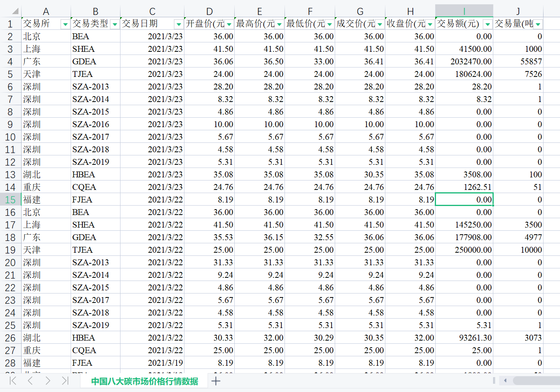Expand the 交易日期 filter arrow
This screenshot has height=392, width=560.
[179, 24]
